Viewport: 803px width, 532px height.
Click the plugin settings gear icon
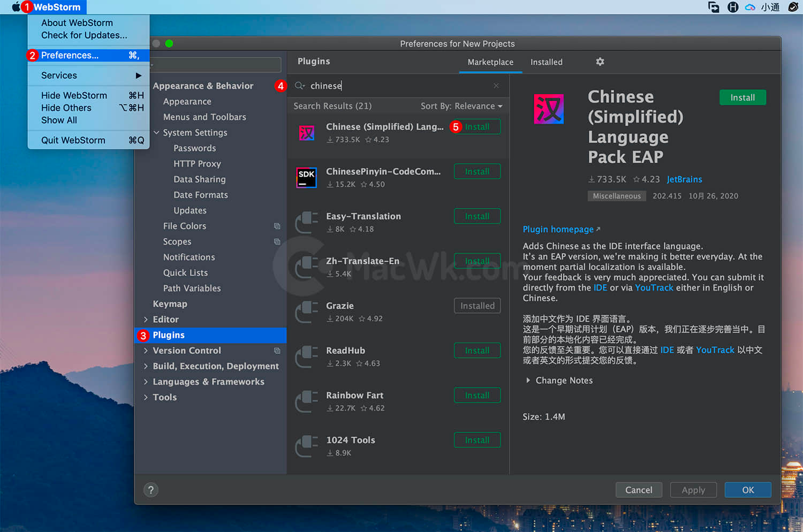pos(600,62)
